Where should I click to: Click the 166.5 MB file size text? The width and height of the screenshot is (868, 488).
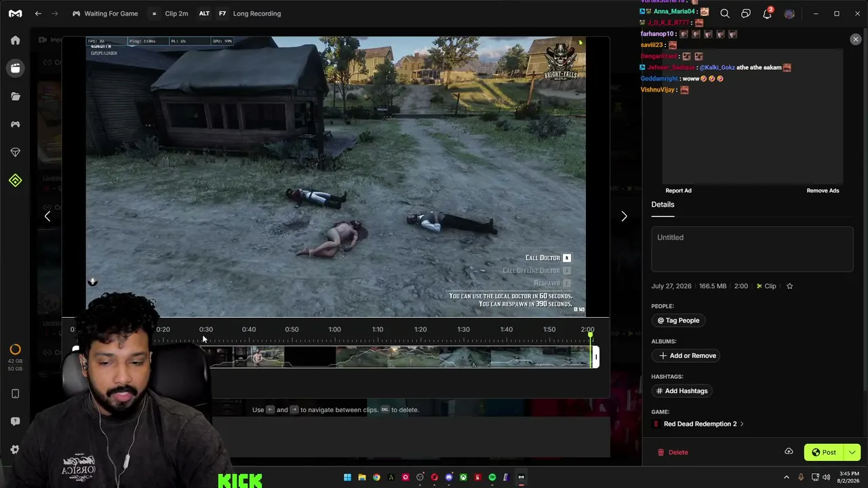coord(713,286)
